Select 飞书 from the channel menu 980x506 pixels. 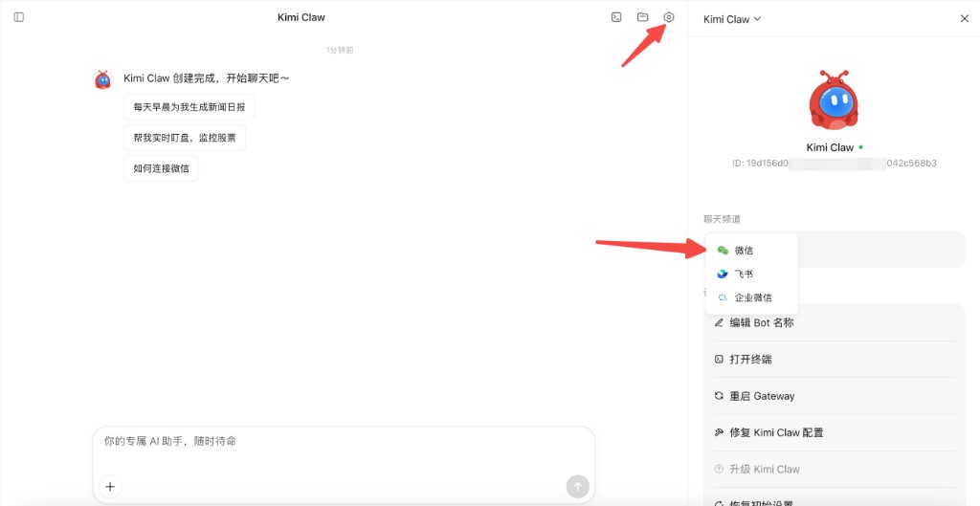[x=750, y=275]
